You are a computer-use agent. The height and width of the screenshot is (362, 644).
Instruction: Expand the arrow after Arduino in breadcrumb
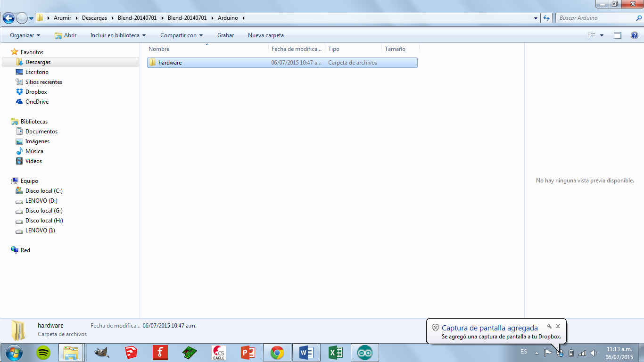(x=243, y=18)
